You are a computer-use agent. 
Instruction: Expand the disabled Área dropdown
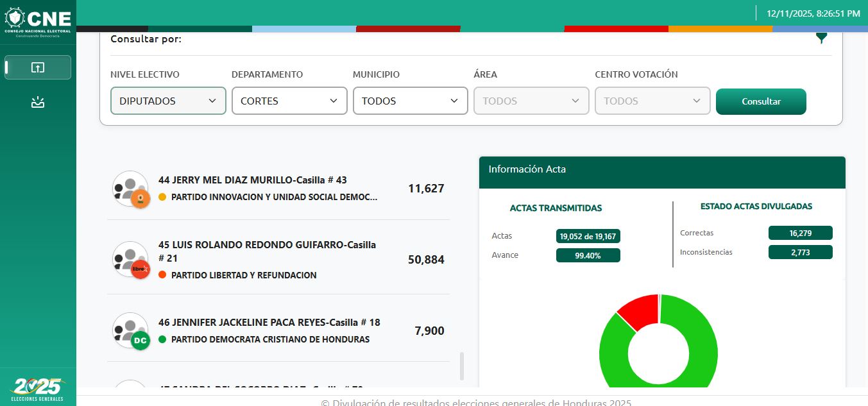(x=531, y=101)
